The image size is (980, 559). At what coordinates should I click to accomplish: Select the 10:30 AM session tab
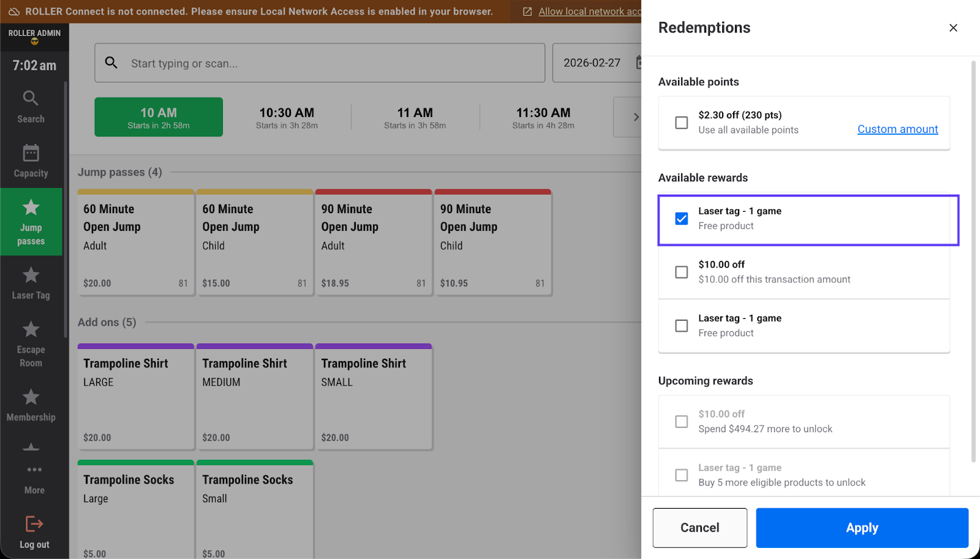point(287,118)
